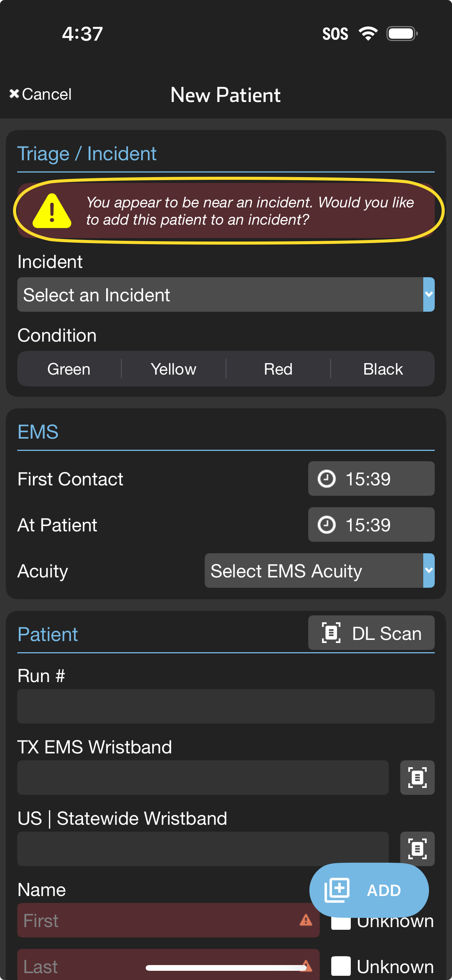The image size is (452, 980).
Task: Tap the X icon beside Cancel
Action: click(x=15, y=93)
